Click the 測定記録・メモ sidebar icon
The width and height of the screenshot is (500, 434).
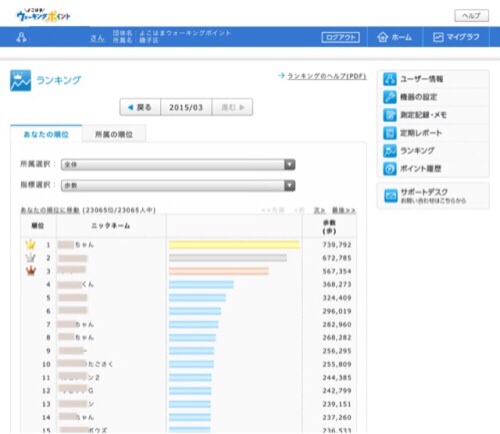(390, 115)
